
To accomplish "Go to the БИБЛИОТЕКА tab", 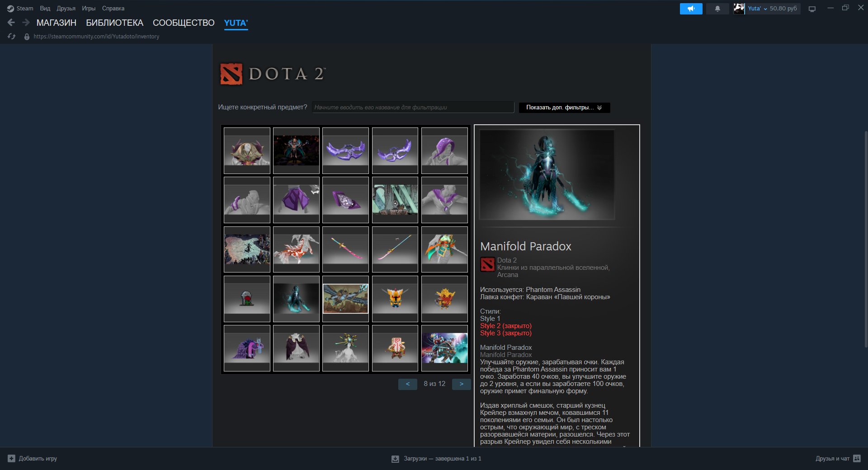I will [115, 23].
